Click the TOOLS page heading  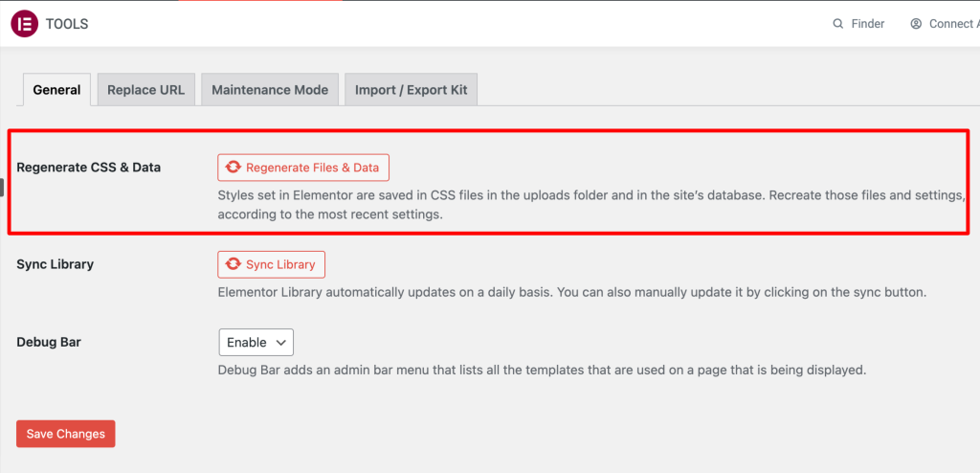click(67, 24)
